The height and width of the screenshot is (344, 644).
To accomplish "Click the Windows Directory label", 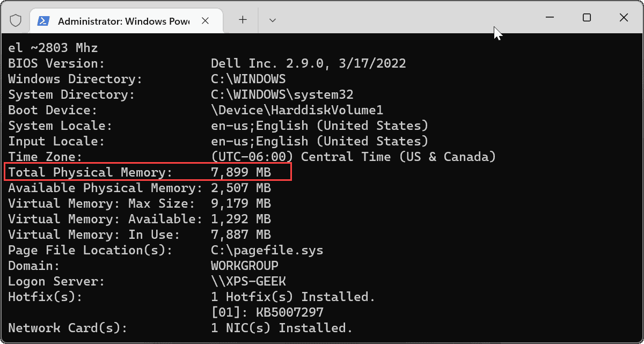I will coord(75,79).
